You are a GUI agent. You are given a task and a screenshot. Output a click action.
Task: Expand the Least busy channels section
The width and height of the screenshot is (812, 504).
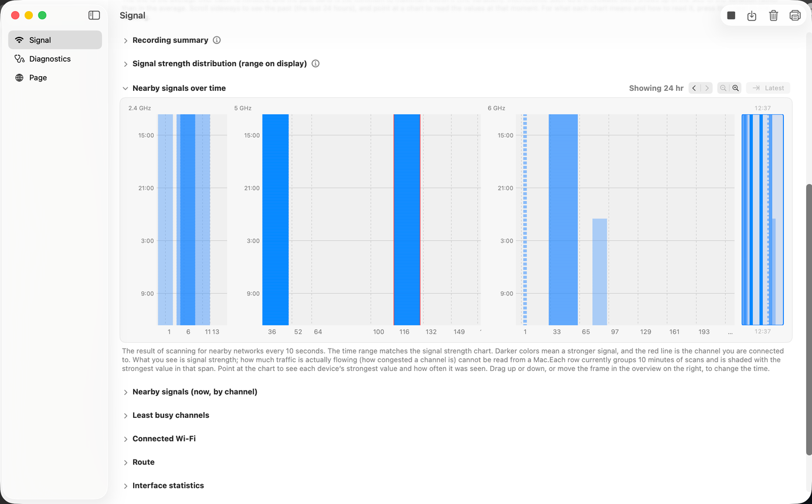point(125,416)
